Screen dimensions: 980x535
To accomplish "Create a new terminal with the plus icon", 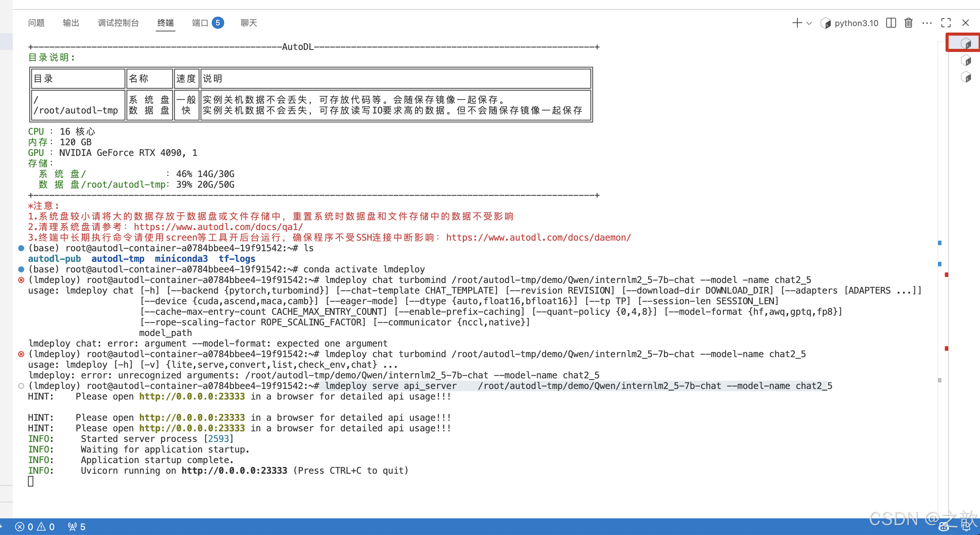I will pyautogui.click(x=797, y=23).
